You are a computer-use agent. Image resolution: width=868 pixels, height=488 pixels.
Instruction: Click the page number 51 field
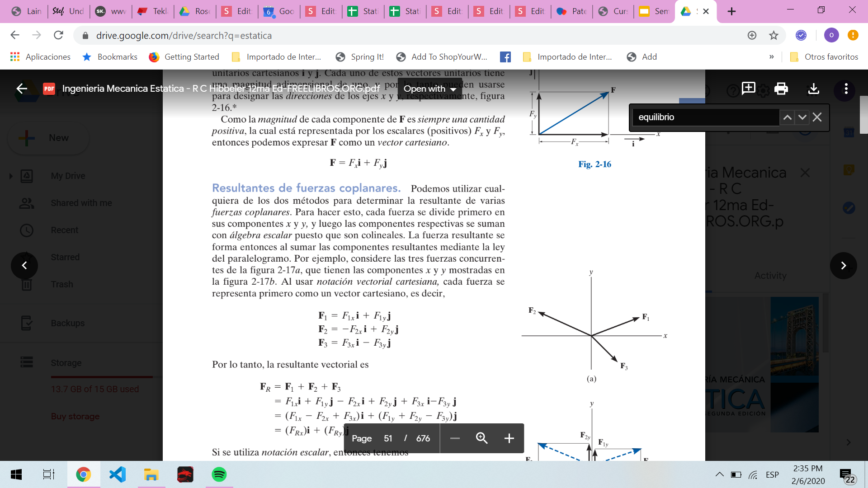[x=388, y=438]
